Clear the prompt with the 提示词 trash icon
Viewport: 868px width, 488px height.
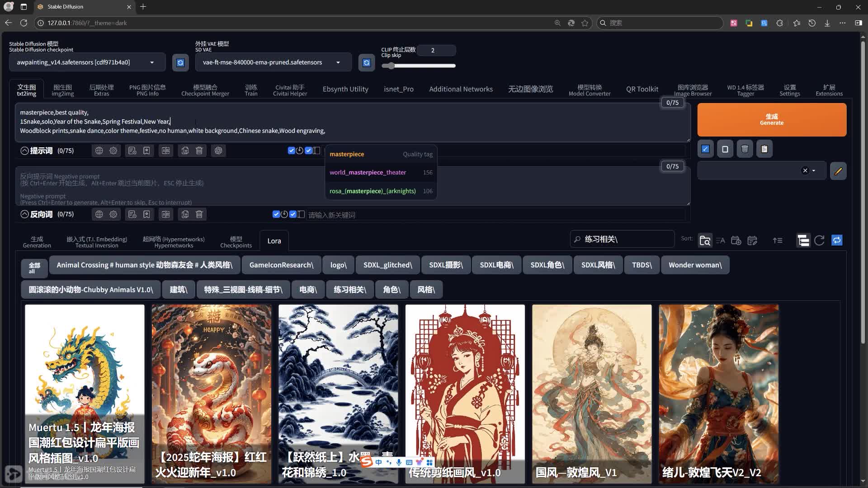tap(199, 150)
